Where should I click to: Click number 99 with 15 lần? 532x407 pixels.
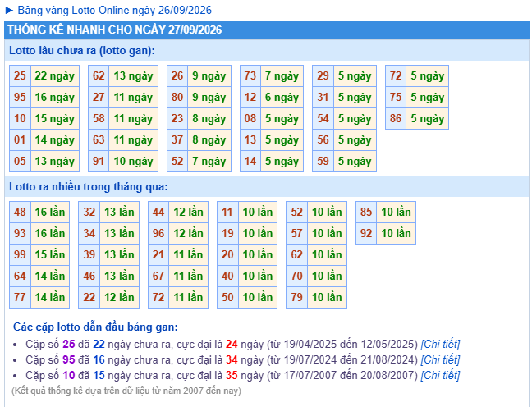coord(20,254)
